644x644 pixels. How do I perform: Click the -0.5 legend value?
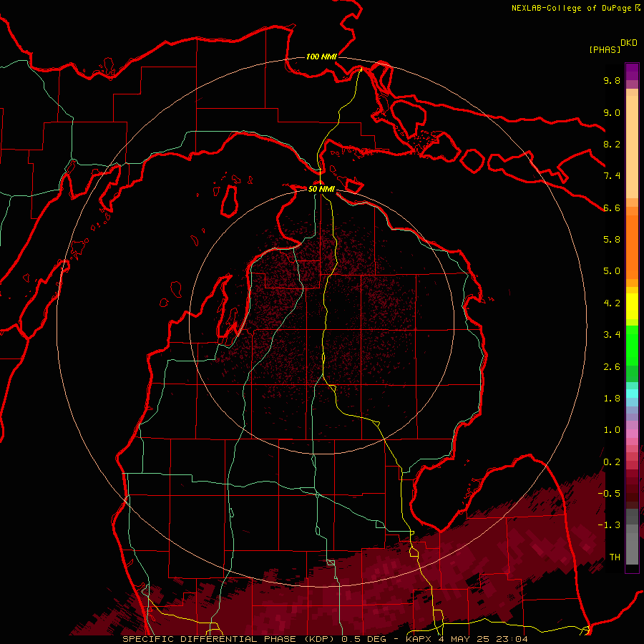[609, 494]
